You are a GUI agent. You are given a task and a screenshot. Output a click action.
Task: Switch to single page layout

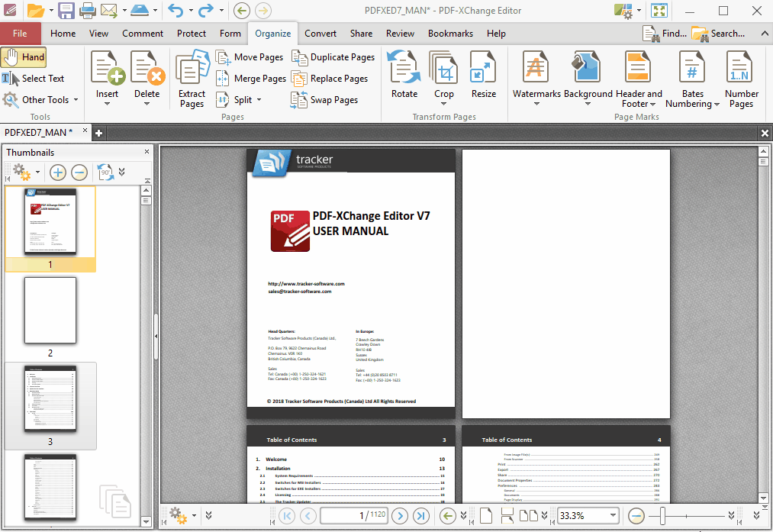(x=486, y=516)
